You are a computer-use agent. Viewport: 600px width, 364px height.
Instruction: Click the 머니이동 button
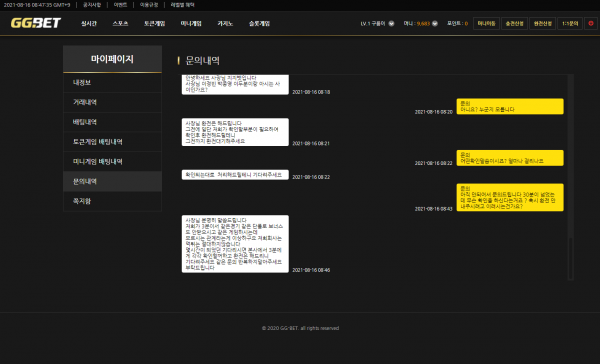[x=486, y=23]
